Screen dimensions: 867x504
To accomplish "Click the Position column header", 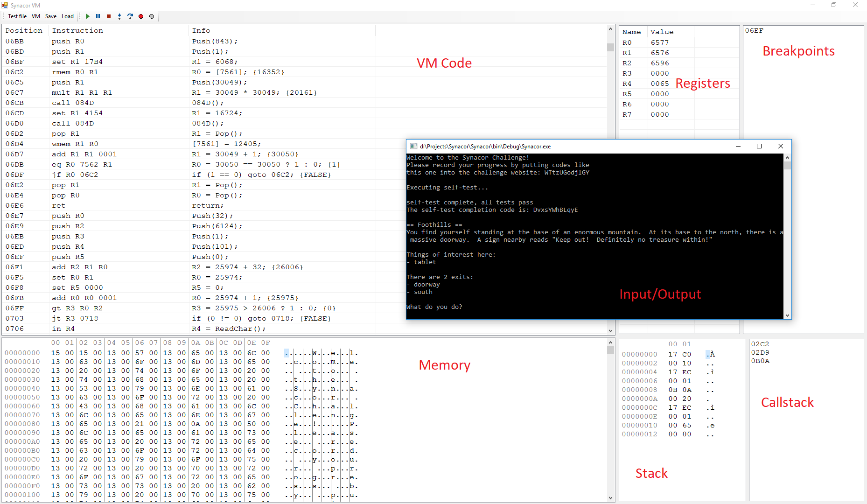I will (x=24, y=30).
